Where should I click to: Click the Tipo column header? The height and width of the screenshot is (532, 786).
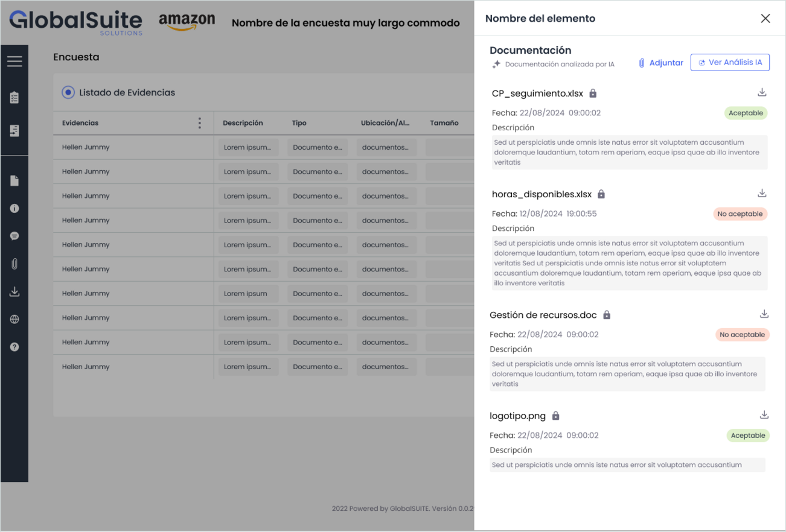299,123
